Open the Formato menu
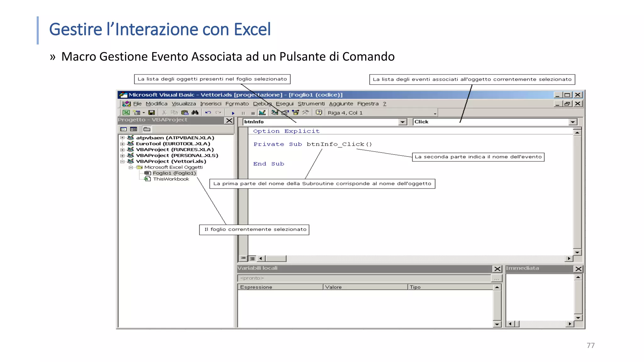The width and height of the screenshot is (644, 362). tap(237, 104)
